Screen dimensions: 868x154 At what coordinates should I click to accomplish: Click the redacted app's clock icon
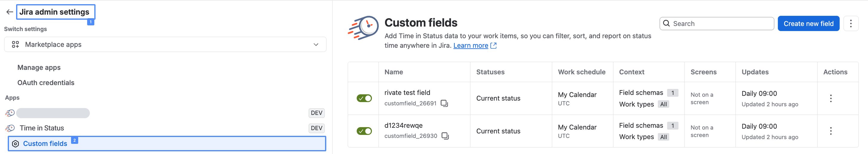[x=10, y=113]
